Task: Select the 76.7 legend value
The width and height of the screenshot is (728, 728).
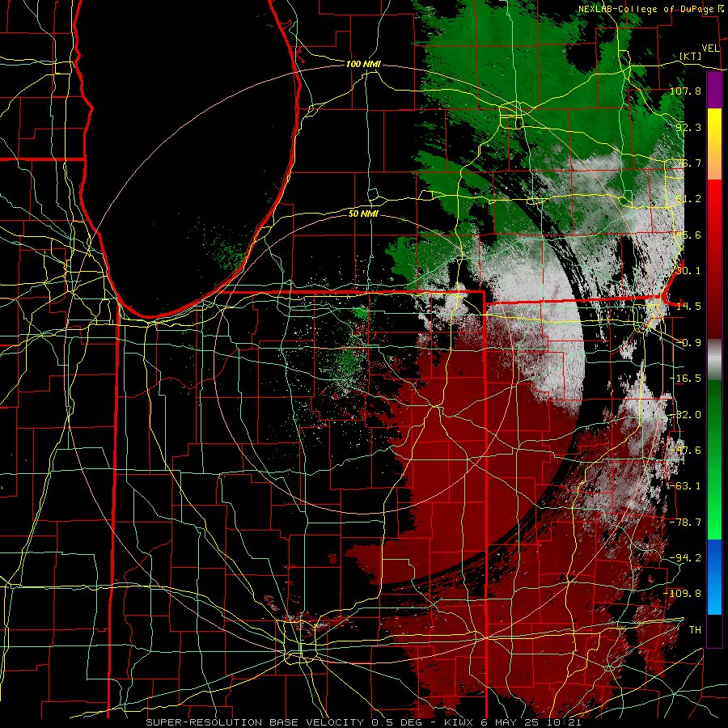Action: pyautogui.click(x=688, y=163)
